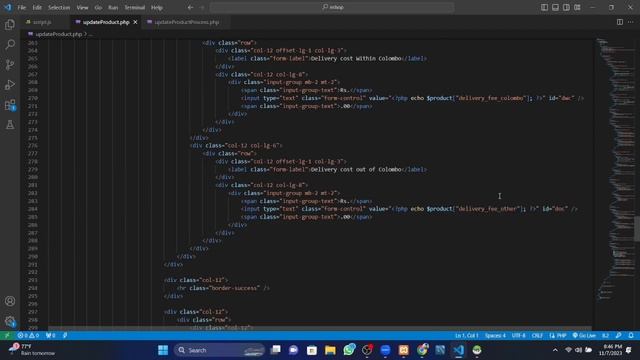Click the split editor icon
The image size is (640, 360).
620,22
